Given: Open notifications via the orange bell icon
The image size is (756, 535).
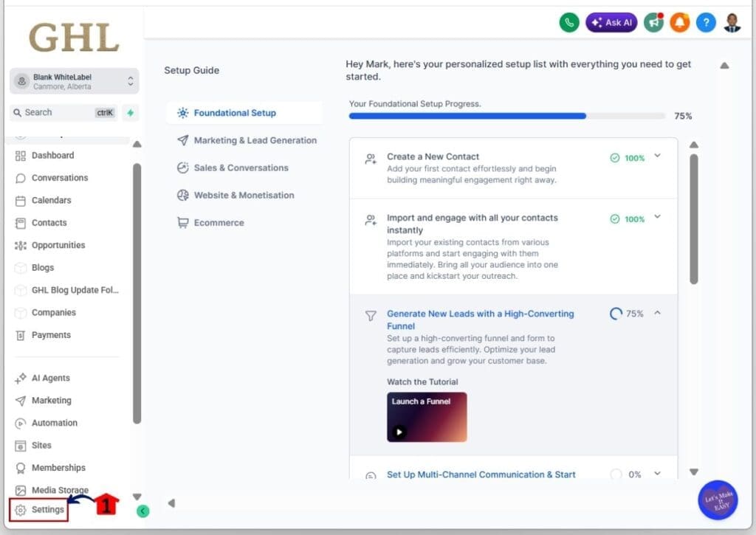Looking at the screenshot, I should pos(679,22).
